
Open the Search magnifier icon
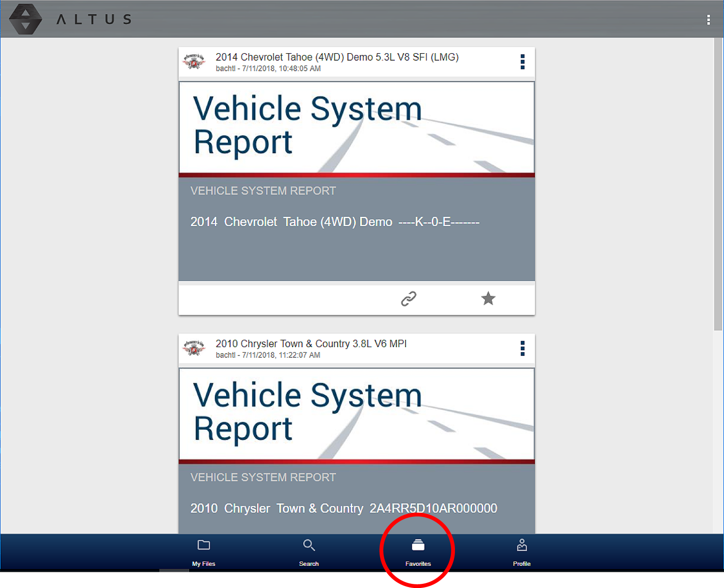(x=309, y=545)
